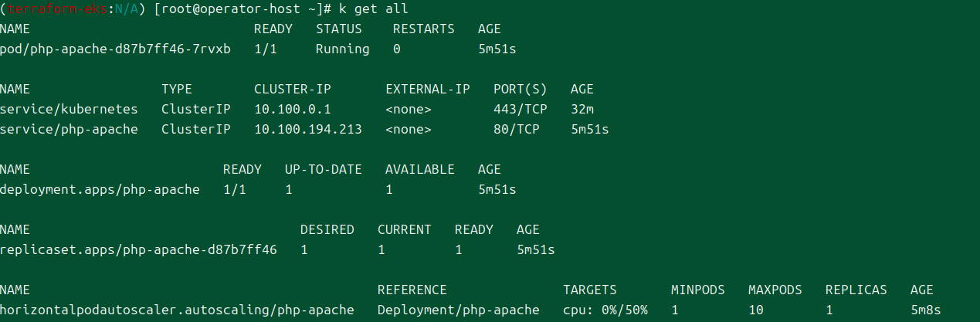Image resolution: width=980 pixels, height=322 pixels.
Task: Click <none> external IP of service/kubernetes
Action: click(x=409, y=110)
